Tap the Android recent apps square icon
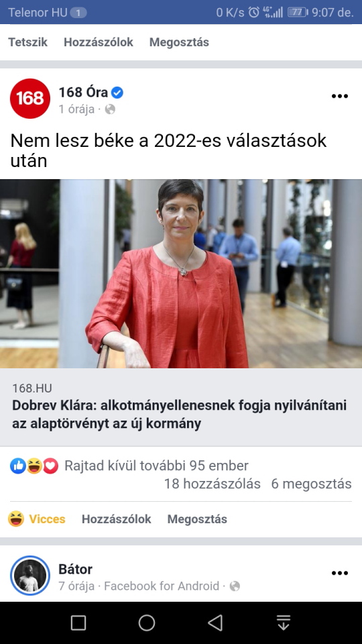This screenshot has width=362, height=644. pyautogui.click(x=78, y=623)
